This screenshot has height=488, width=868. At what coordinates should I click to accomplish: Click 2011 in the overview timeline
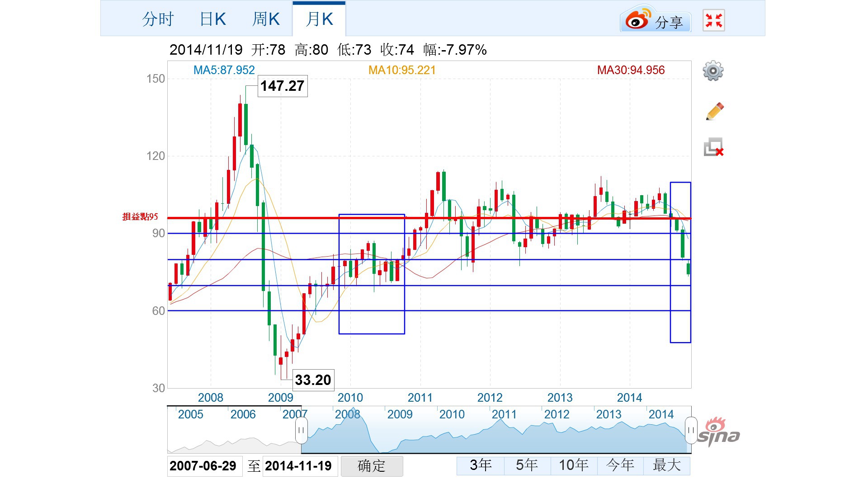tap(504, 414)
